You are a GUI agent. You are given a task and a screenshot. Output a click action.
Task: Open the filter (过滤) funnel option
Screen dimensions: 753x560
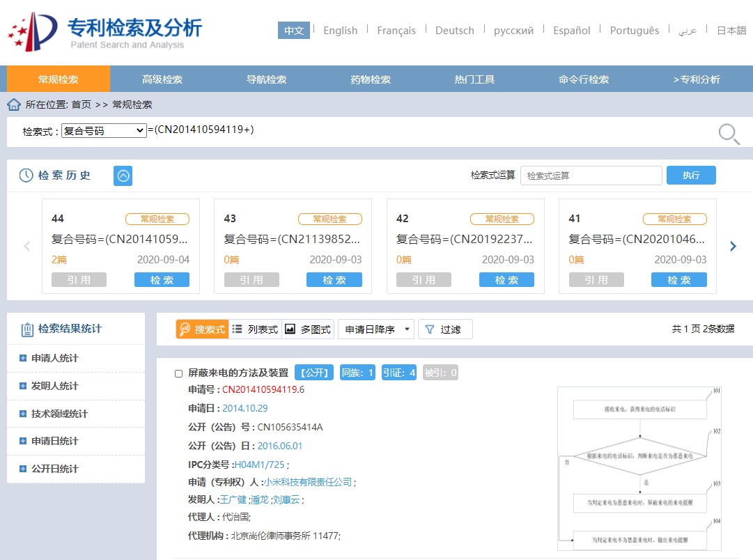tap(445, 329)
